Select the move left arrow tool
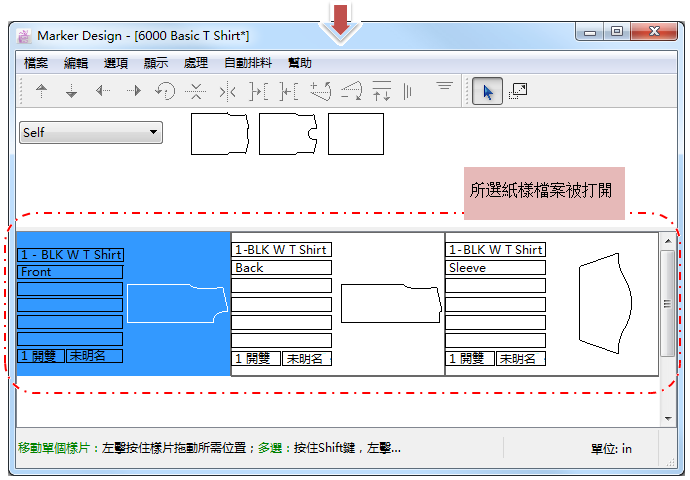Viewport: 690px width, 480px height. (x=102, y=91)
